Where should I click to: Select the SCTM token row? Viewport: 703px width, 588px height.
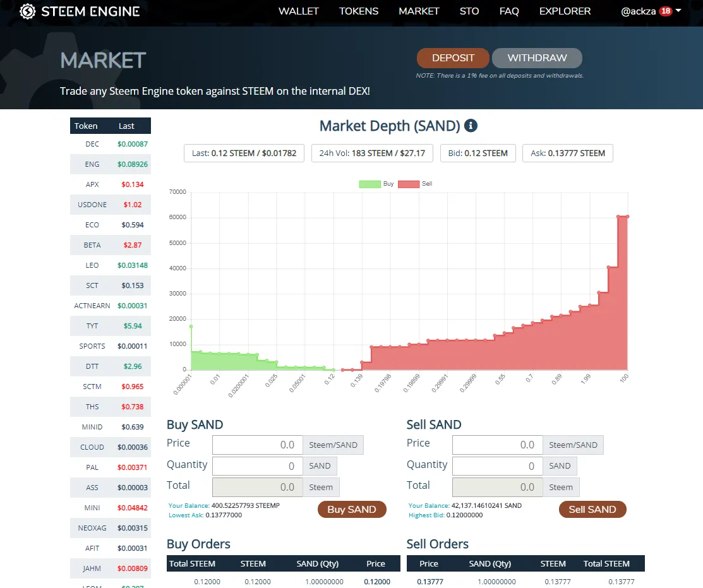click(x=111, y=387)
